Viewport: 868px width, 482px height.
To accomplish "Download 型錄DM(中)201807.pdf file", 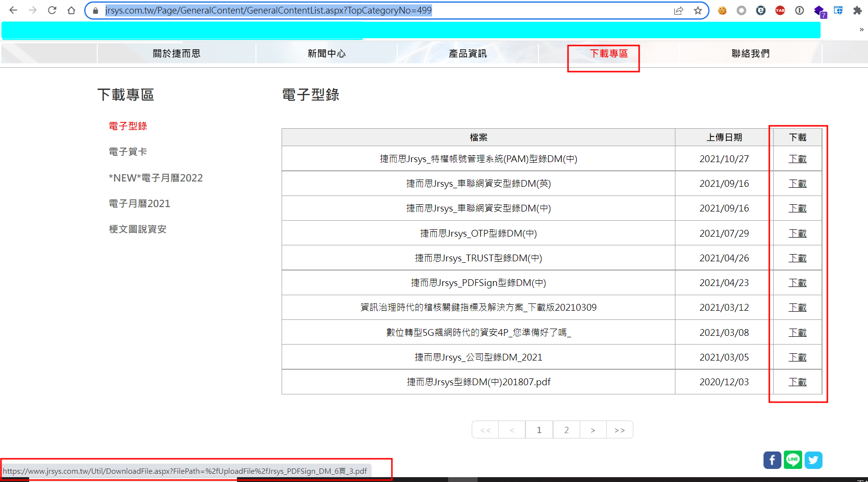I will click(797, 382).
